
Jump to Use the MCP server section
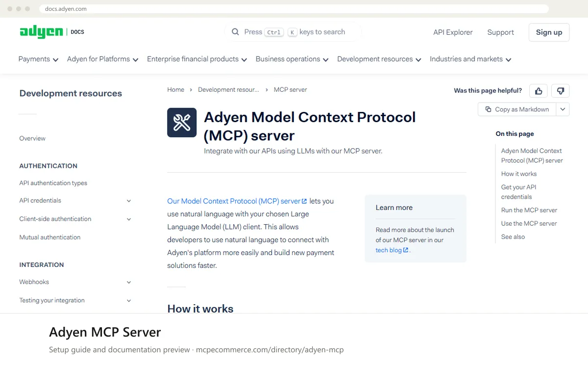point(529,223)
